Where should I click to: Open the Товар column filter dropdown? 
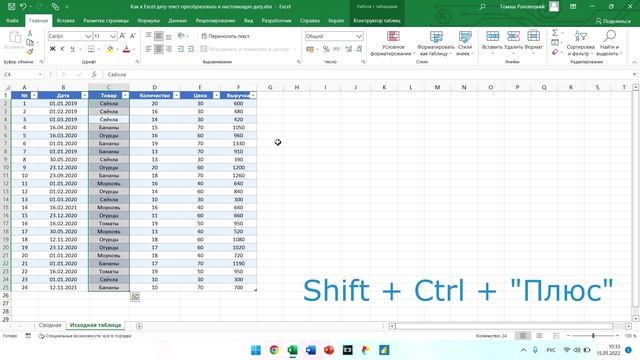point(125,95)
